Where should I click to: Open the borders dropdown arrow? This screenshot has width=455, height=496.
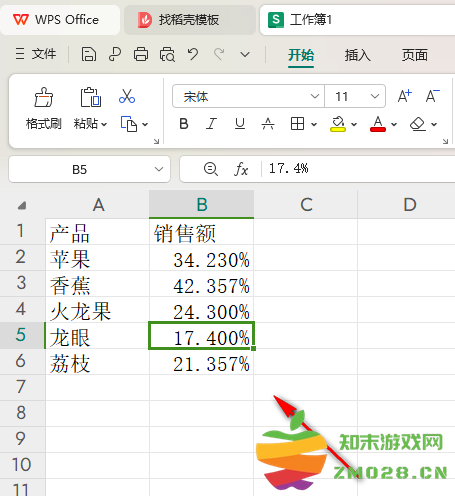314,124
